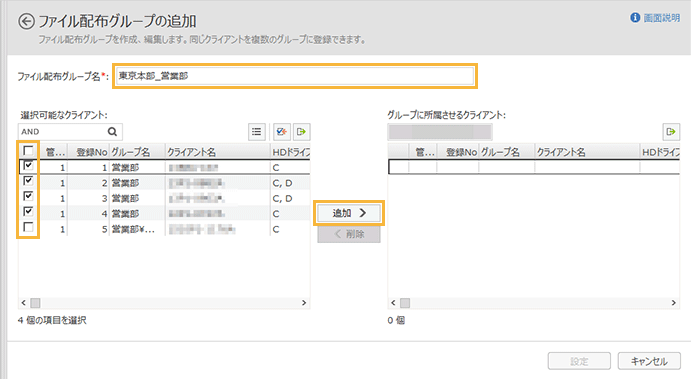Click right table 管… column header
Image resolution: width=691 pixels, height=379 pixels.
pos(423,152)
